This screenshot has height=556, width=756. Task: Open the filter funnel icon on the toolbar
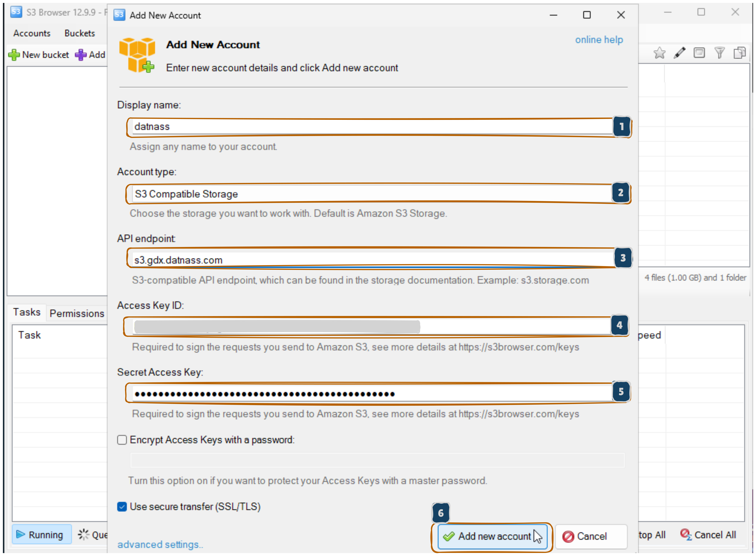click(720, 53)
